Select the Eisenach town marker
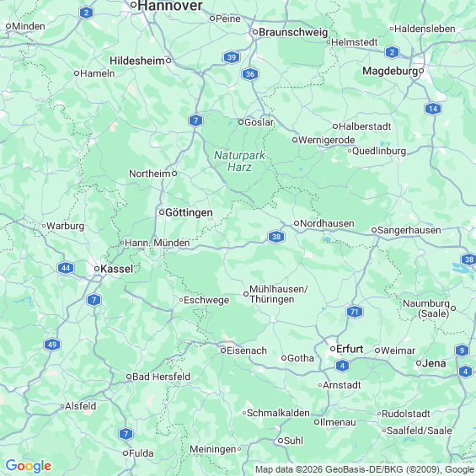 (x=223, y=350)
